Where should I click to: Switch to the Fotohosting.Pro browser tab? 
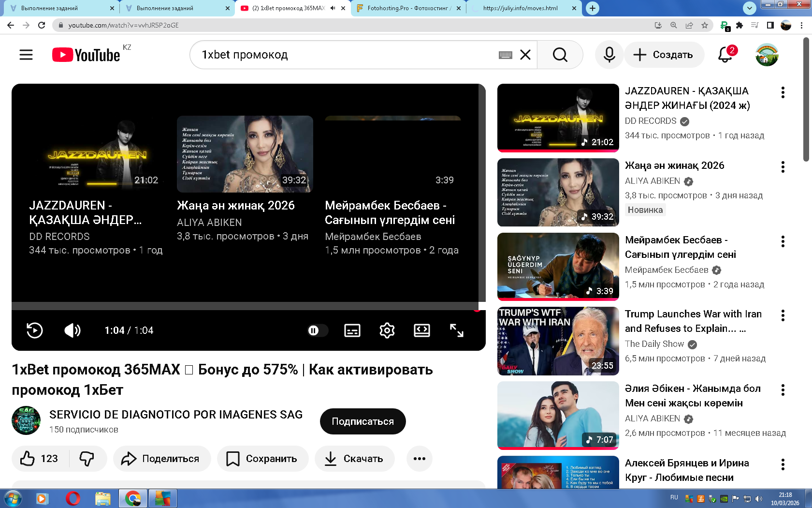coord(408,8)
